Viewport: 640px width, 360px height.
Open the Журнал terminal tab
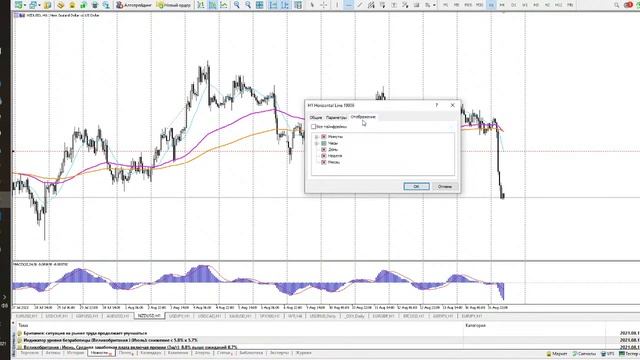pyautogui.click(x=303, y=353)
